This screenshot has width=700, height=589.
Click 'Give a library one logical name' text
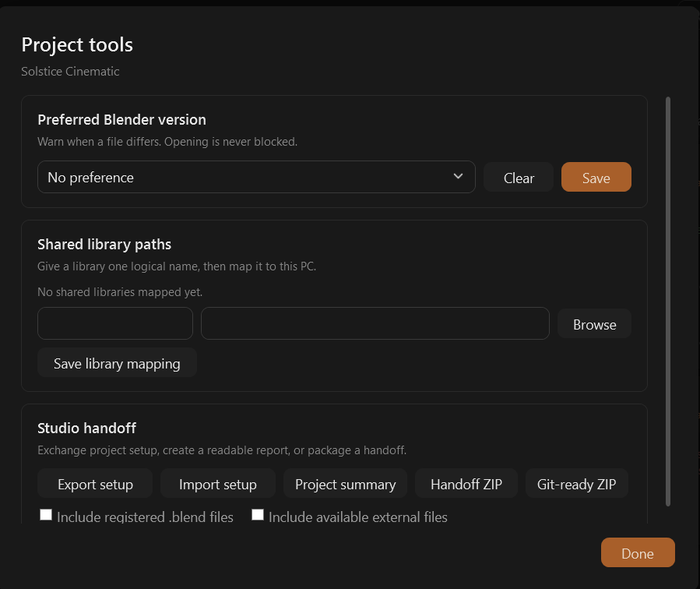177,266
